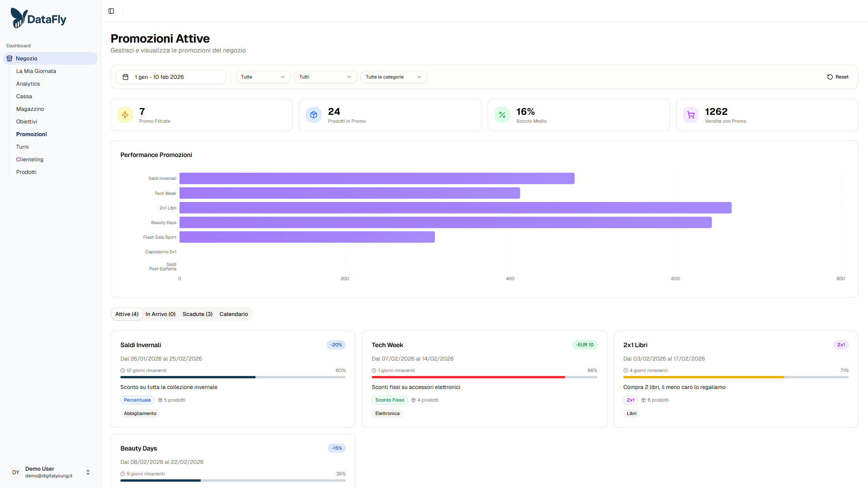Screen dimensions: 868x488
Task: Click the DataFly butterfly logo
Action: (x=19, y=18)
